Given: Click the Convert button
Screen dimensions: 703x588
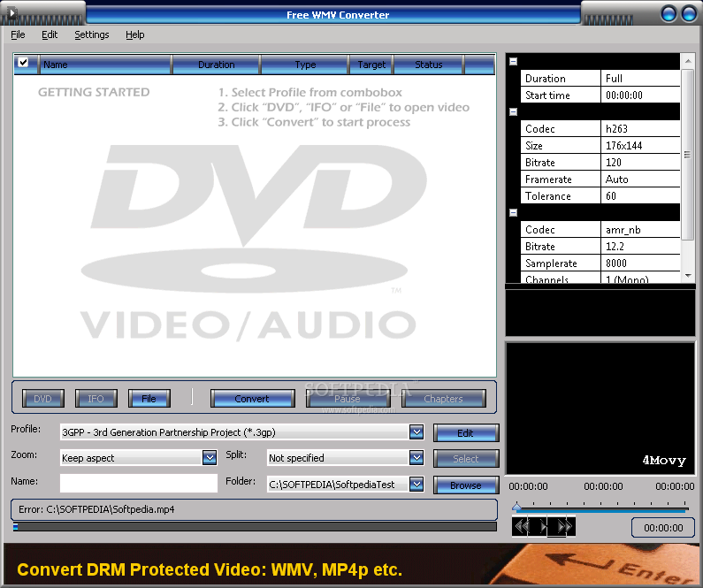Looking at the screenshot, I should [x=252, y=399].
